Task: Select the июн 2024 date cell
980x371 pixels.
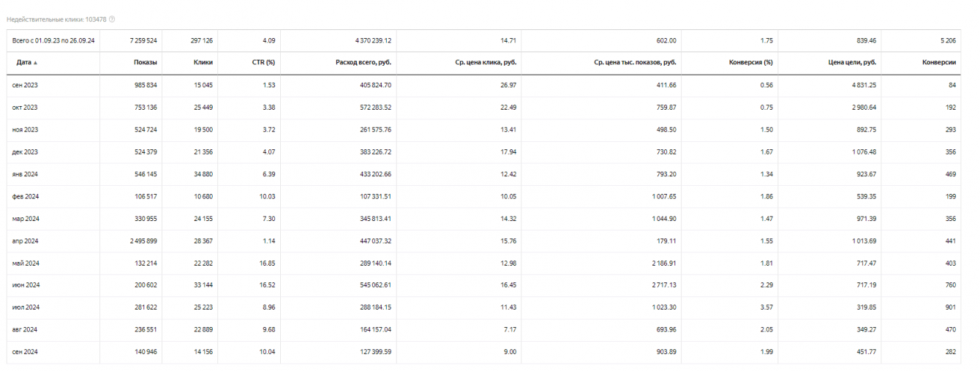Action: (26, 285)
